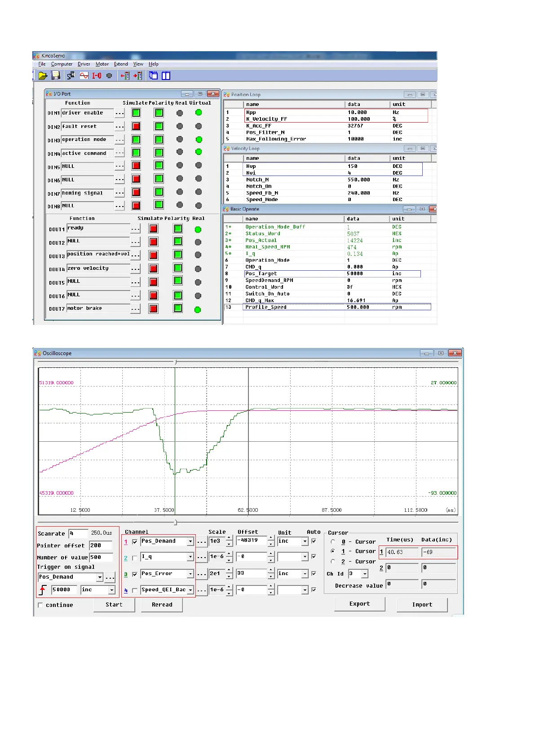Expand the Trigger on signal Pos_Demand dropdown
Screen dimensions: 535x756
100,577
